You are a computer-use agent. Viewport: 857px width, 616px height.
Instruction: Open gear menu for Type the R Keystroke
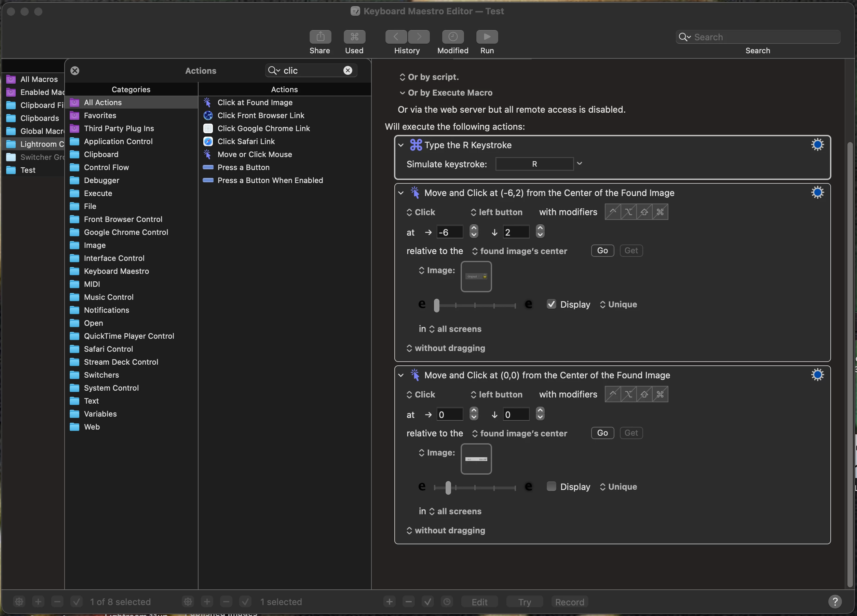tap(817, 145)
